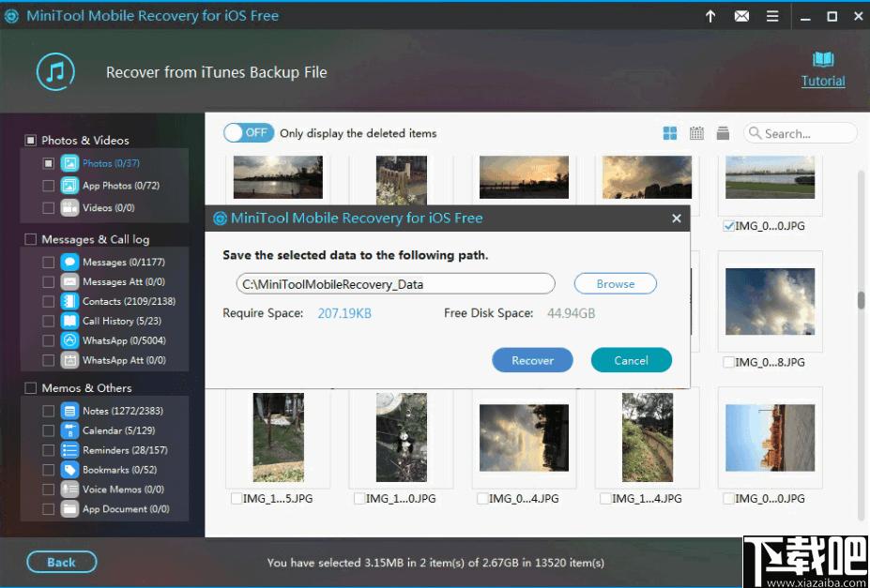870x588 pixels.
Task: Check the App Photos checkbox
Action: (x=48, y=186)
